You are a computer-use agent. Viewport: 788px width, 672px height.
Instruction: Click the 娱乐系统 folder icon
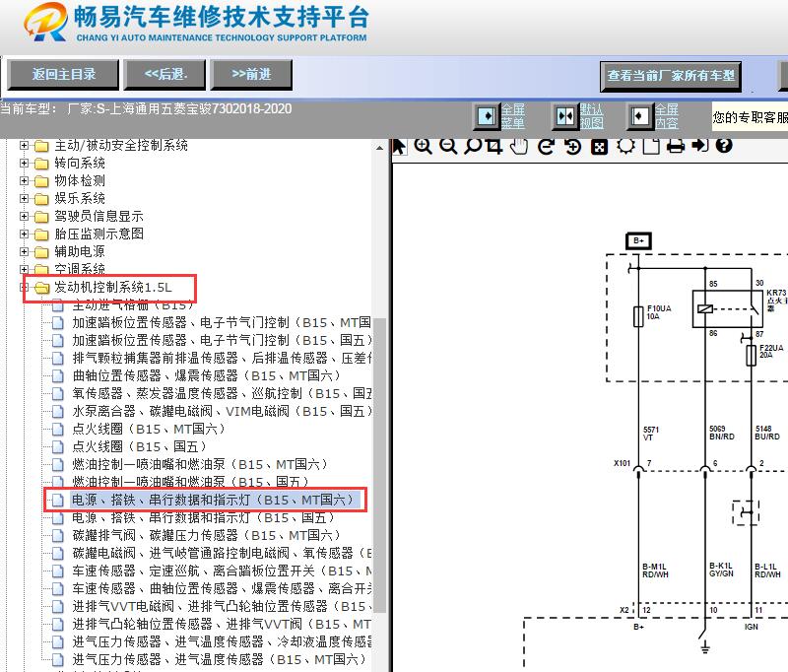41,199
